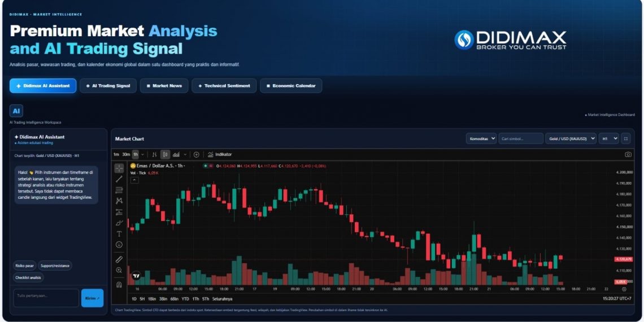Click the compare or add symbol plus icon

pyautogui.click(x=197, y=154)
